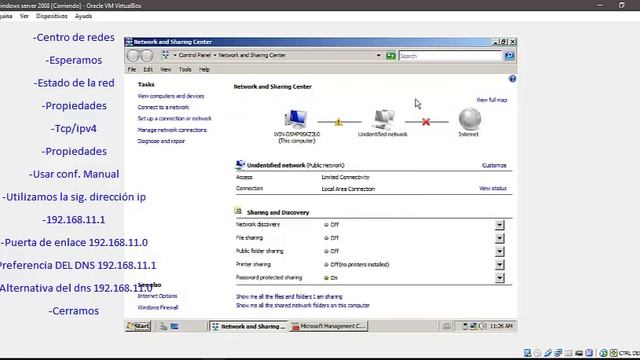Click the VirtualBox status bar network indicator icon
The height and width of the screenshot is (360, 640).
(x=558, y=353)
